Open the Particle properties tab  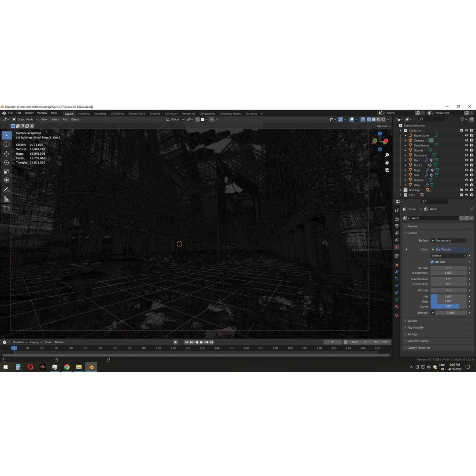(397, 279)
